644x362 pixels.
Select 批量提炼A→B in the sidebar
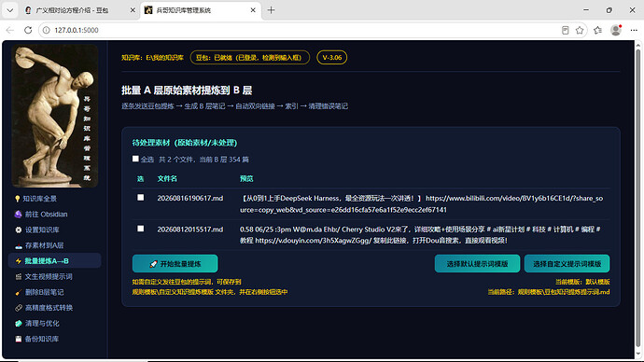[x=55, y=261]
